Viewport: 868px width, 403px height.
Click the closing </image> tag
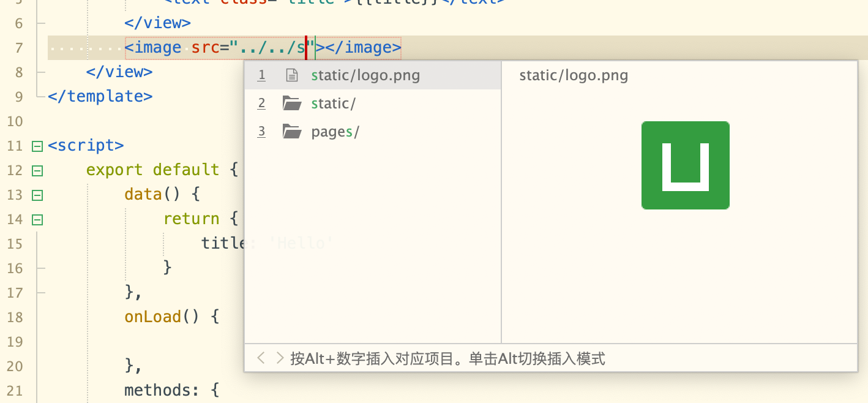(x=363, y=48)
